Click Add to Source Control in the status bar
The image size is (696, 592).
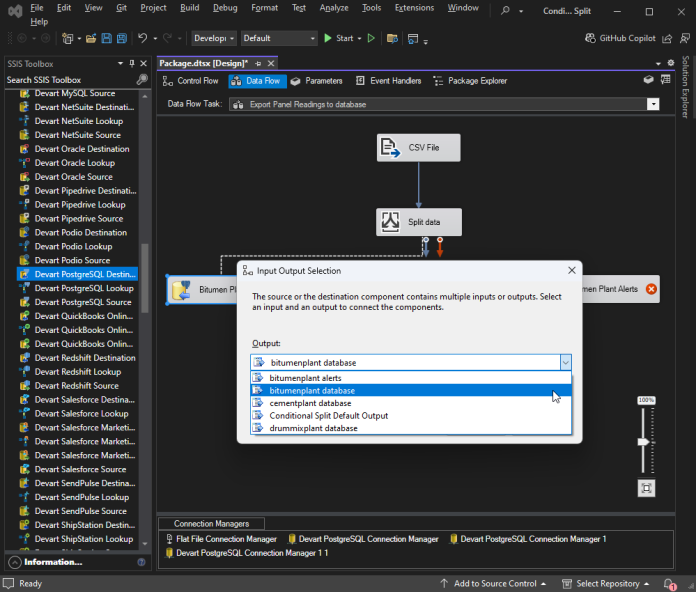click(493, 584)
